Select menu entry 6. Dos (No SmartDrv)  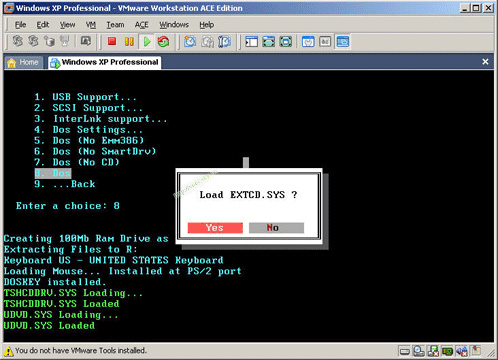95,152
